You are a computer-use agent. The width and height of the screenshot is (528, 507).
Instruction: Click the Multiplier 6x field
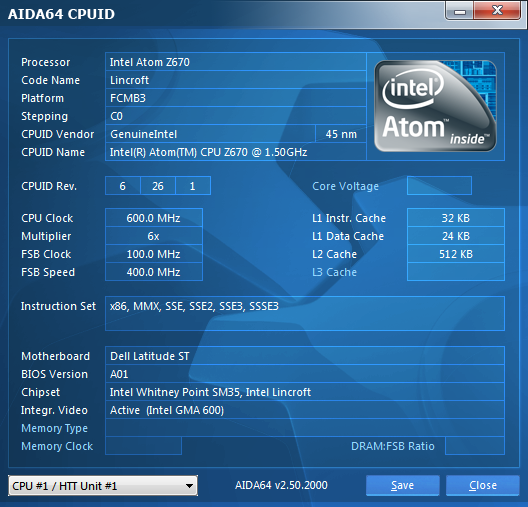[154, 236]
